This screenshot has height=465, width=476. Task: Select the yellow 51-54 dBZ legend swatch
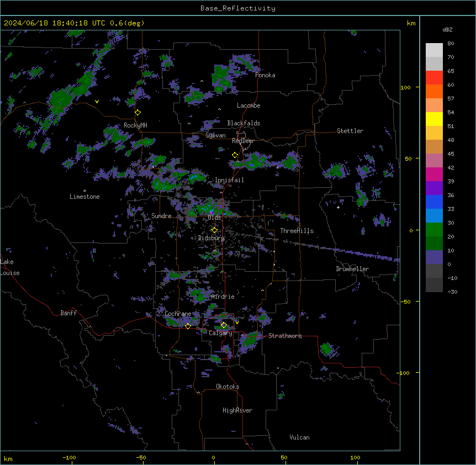point(434,119)
